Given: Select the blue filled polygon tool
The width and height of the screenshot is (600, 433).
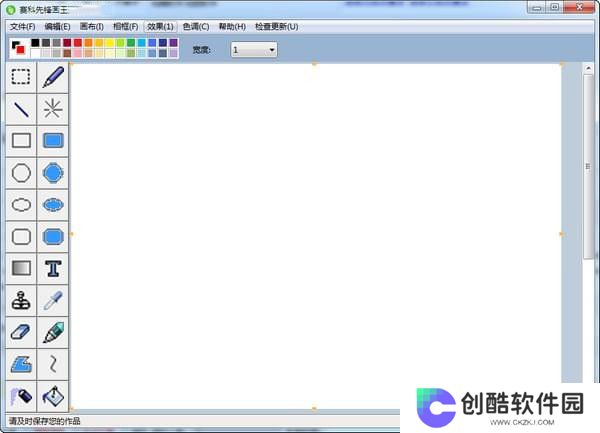Looking at the screenshot, I should click(21, 364).
